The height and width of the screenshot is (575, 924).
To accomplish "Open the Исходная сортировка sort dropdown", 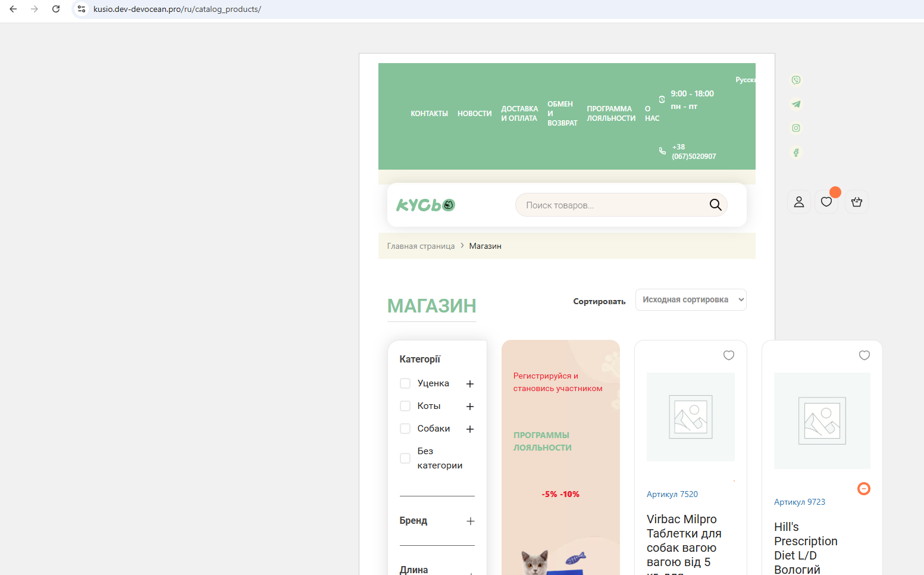I will pos(691,300).
